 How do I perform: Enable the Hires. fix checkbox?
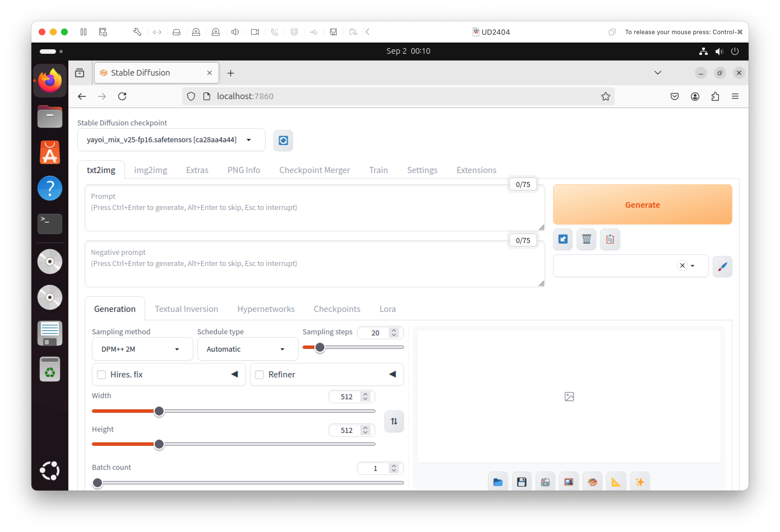click(x=101, y=374)
